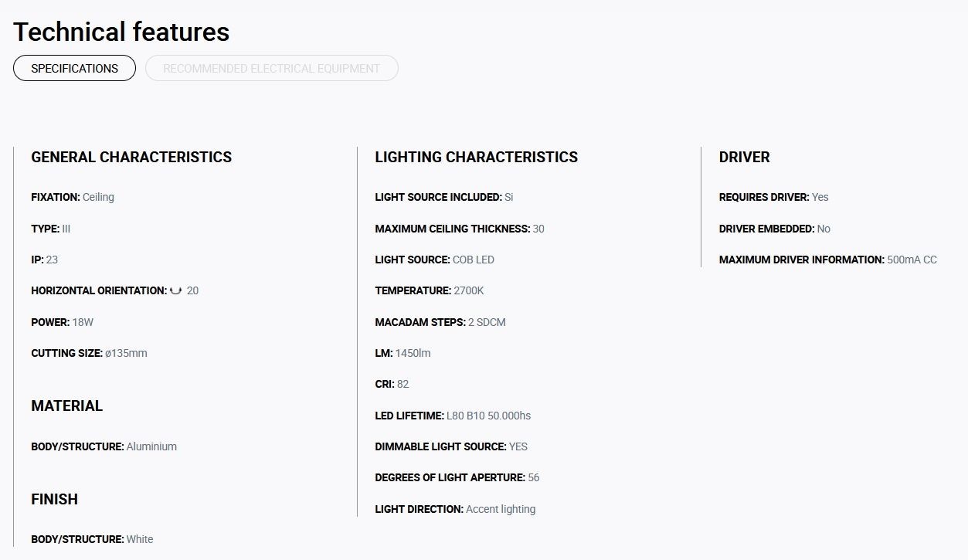Click the horizontal orientation value 20
Screen dimensions: 968x560
tap(192, 290)
